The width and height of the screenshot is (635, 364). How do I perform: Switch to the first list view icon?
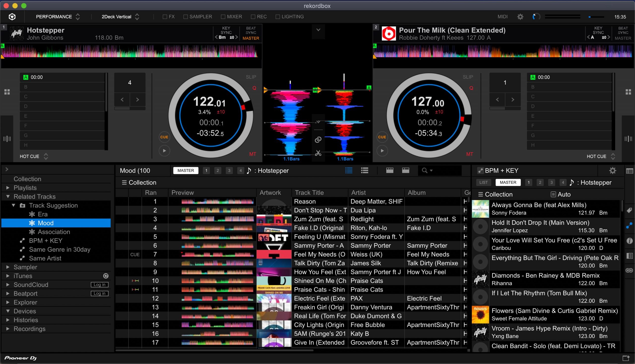[349, 171]
